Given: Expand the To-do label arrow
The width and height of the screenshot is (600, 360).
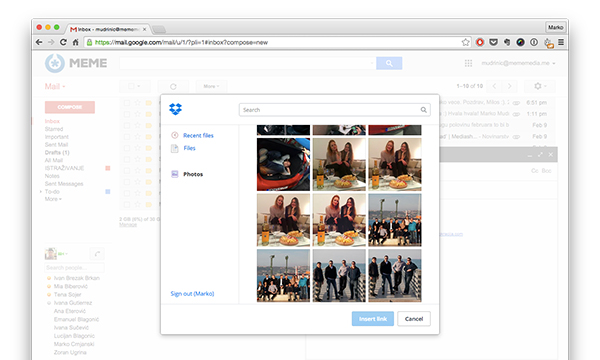Looking at the screenshot, I should point(41,191).
